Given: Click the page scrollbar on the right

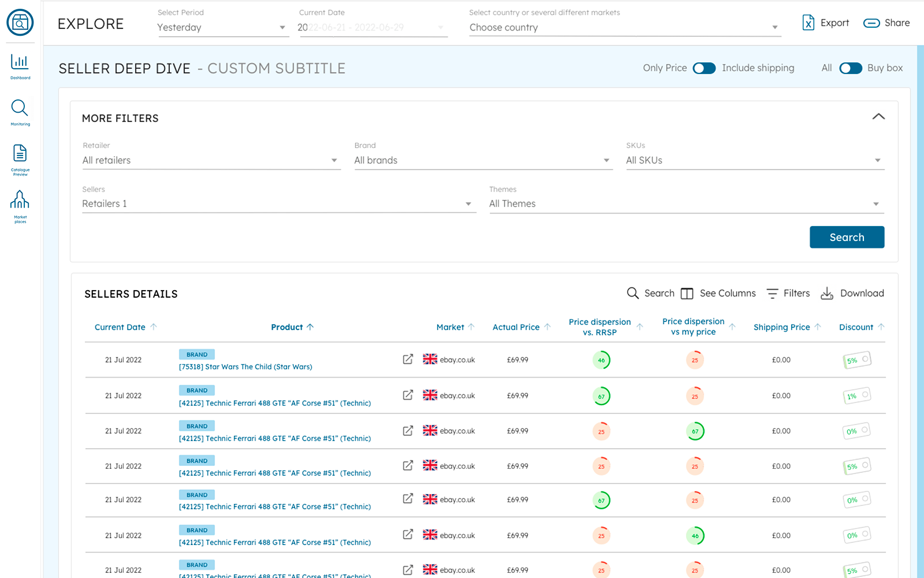Looking at the screenshot, I should tap(921, 312).
